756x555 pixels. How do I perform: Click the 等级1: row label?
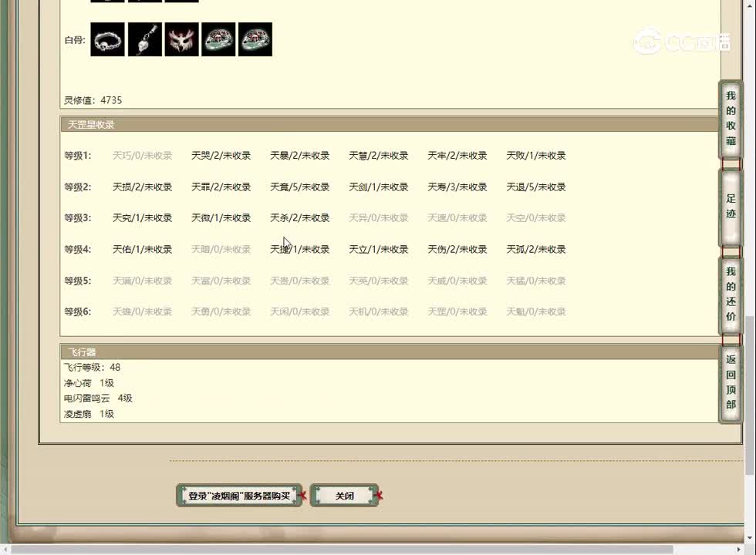click(x=78, y=156)
